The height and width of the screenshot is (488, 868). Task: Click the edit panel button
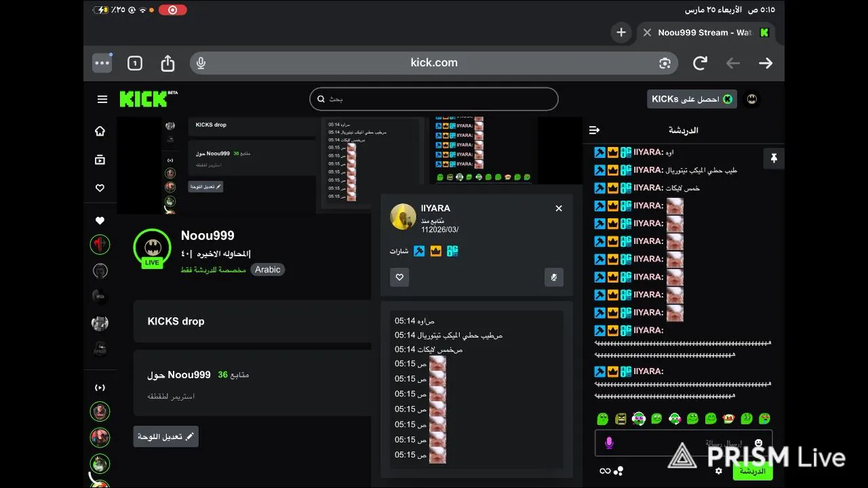[166, 436]
